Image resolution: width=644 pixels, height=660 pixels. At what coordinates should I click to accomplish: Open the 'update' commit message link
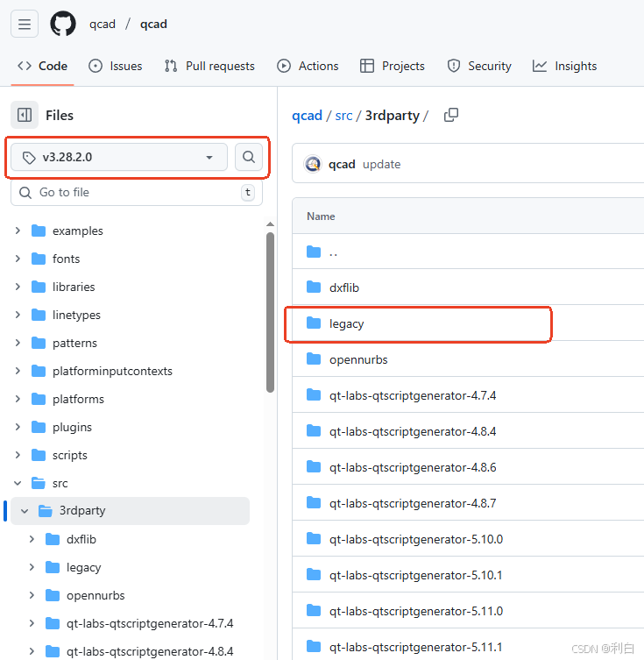(x=381, y=164)
